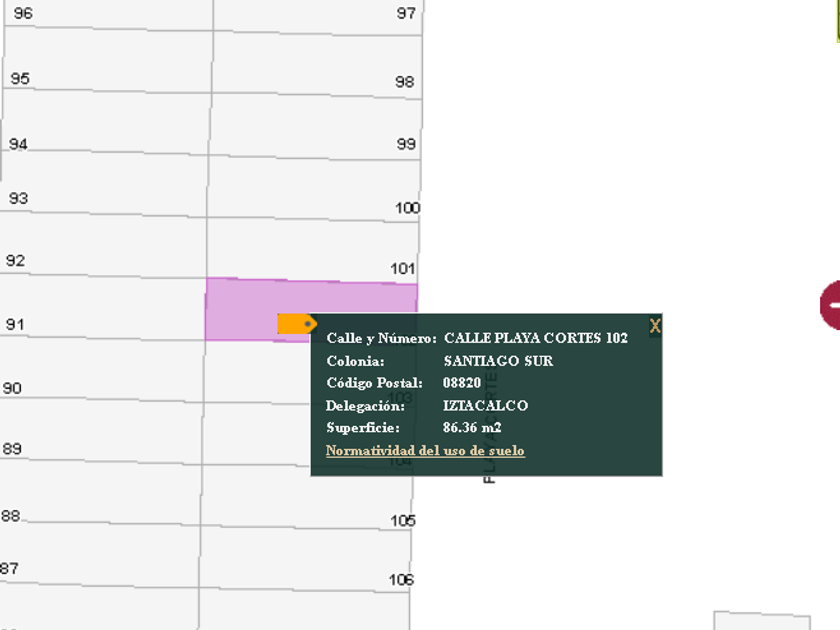Screen dimensions: 840x630
Task: Select parcel labeled 95
Action: [x=106, y=59]
